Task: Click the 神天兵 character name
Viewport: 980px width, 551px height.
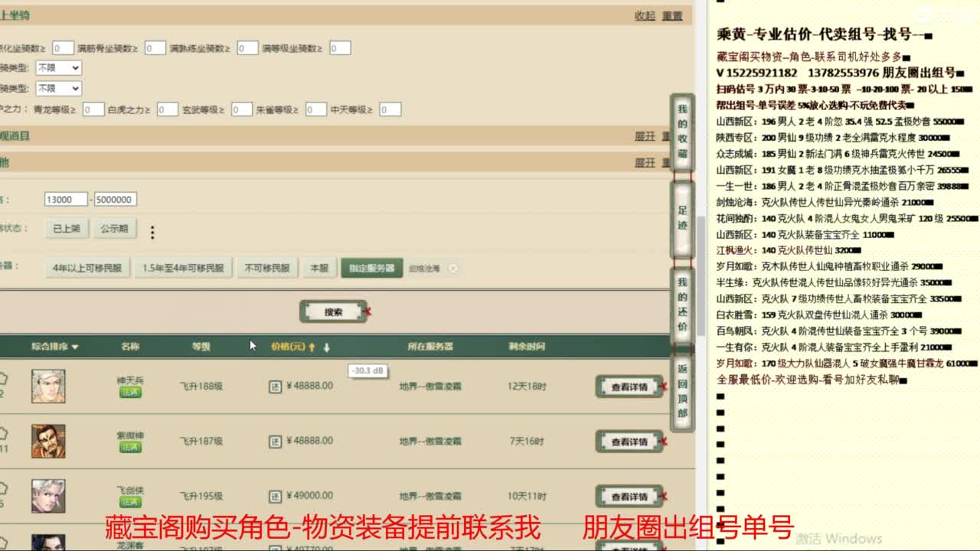Action: [x=130, y=380]
